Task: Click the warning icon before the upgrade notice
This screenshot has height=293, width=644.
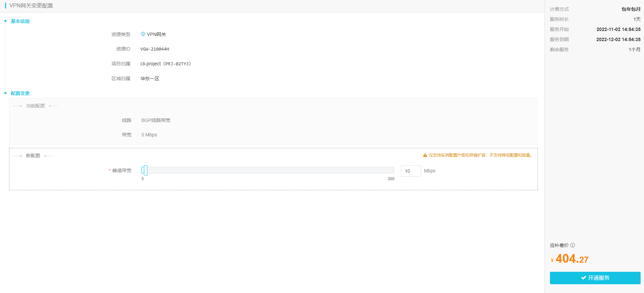Action: 425,155
